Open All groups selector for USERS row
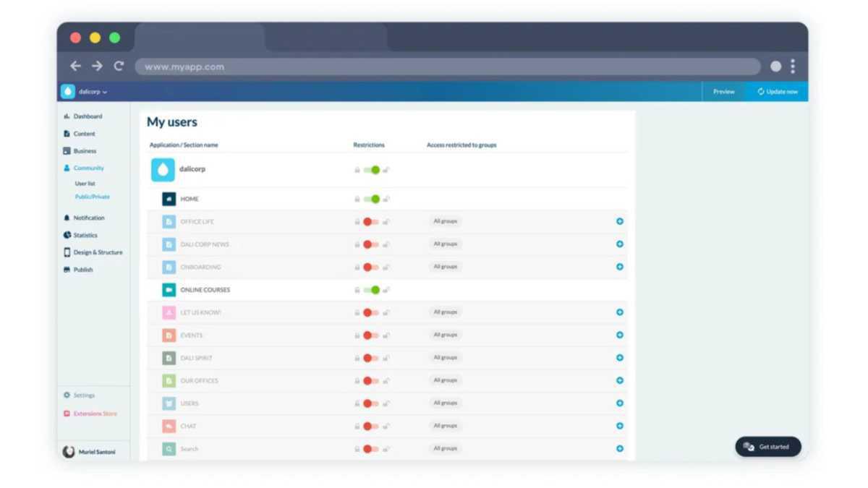Image resolution: width=868 pixels, height=488 pixels. tap(445, 403)
